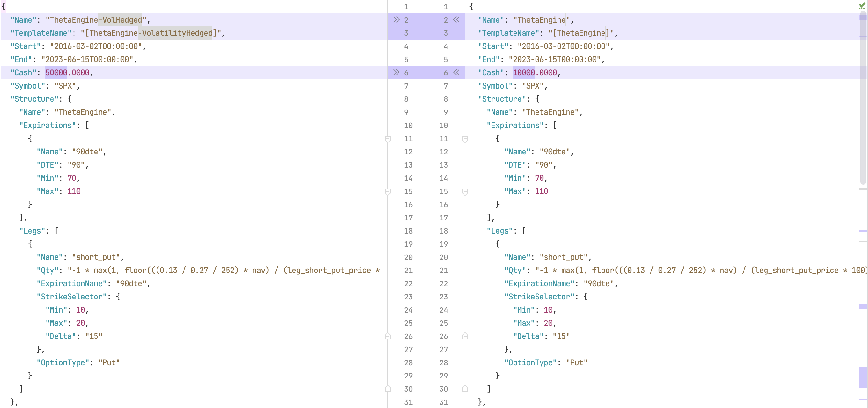Collapse the right-side fold at line 30
The height and width of the screenshot is (408, 868).
pyautogui.click(x=465, y=389)
